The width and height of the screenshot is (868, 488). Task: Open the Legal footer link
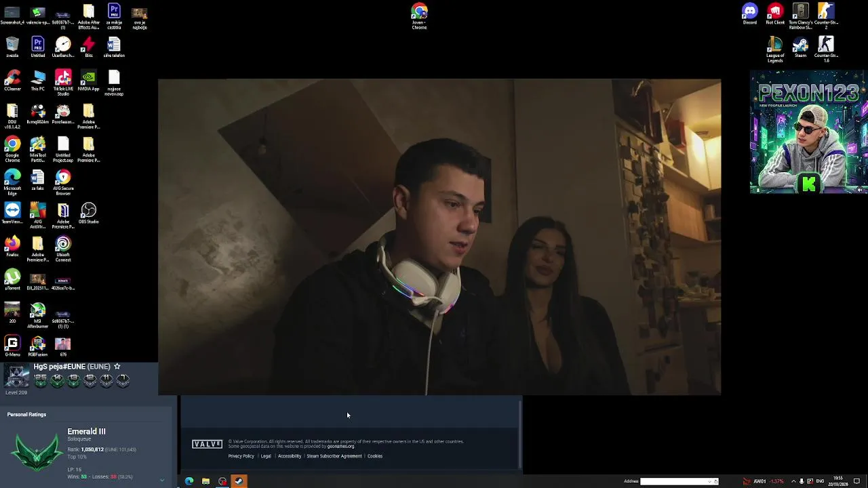pos(266,456)
